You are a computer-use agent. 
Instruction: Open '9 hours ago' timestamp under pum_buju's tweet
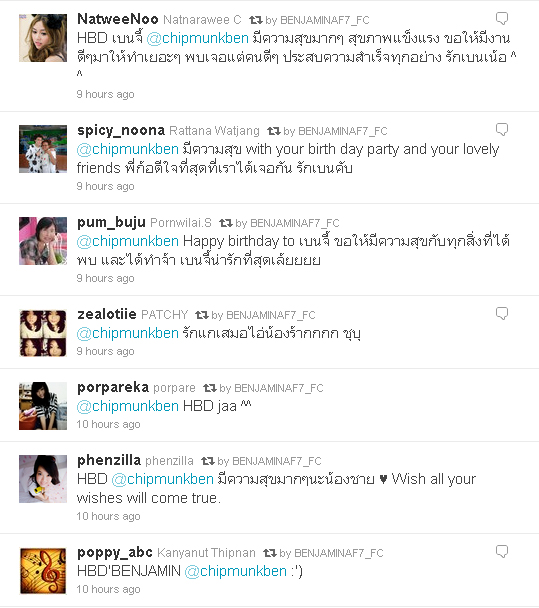click(105, 278)
